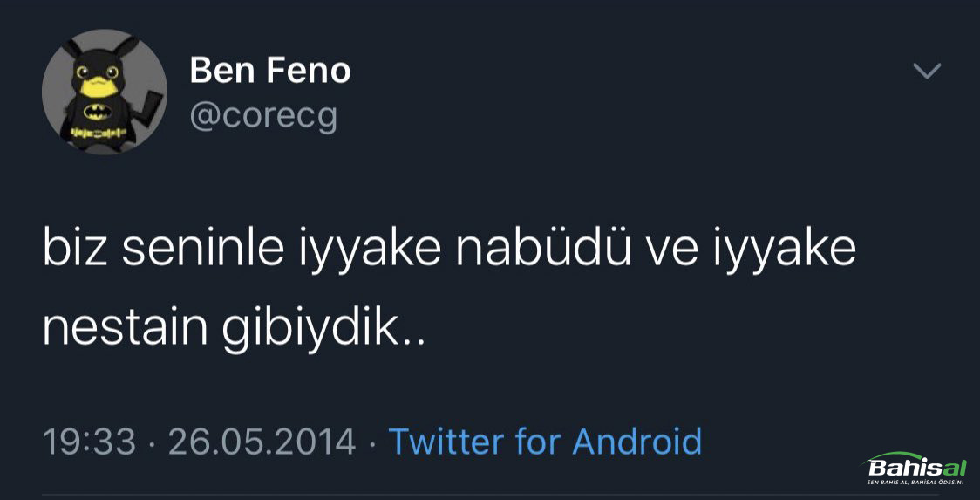Open the Twitter for Android source link

click(x=545, y=442)
